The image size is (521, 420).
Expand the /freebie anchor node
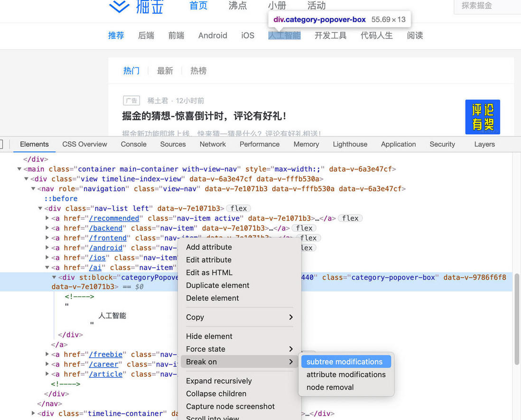(x=47, y=355)
